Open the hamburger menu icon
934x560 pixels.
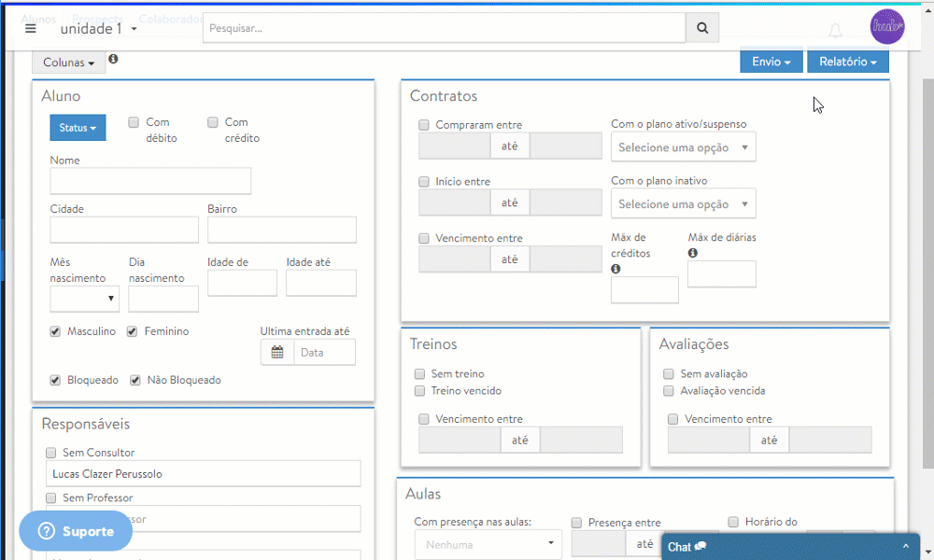click(x=31, y=28)
